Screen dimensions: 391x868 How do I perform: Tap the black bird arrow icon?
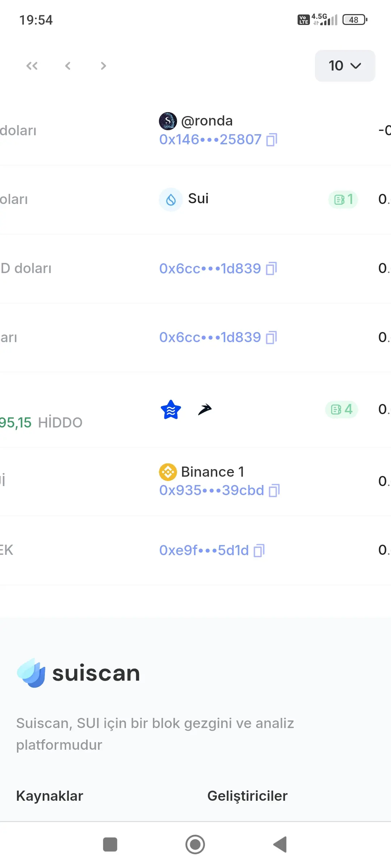click(205, 409)
